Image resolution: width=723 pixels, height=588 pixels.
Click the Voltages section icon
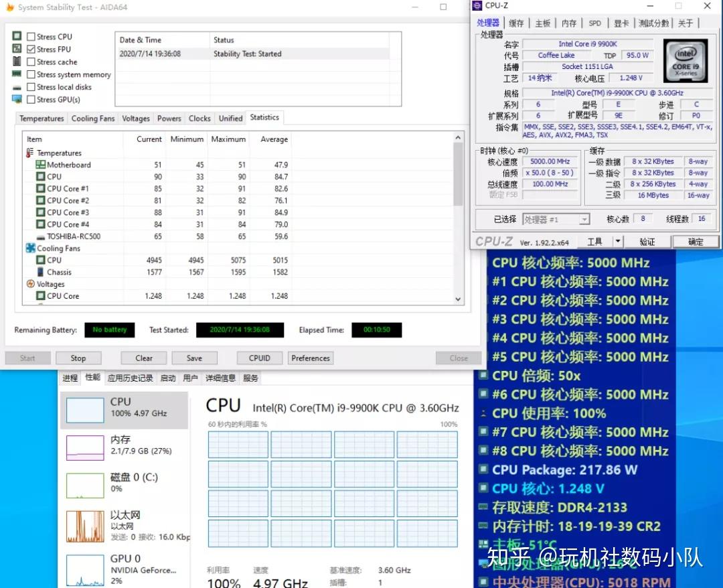pyautogui.click(x=30, y=284)
